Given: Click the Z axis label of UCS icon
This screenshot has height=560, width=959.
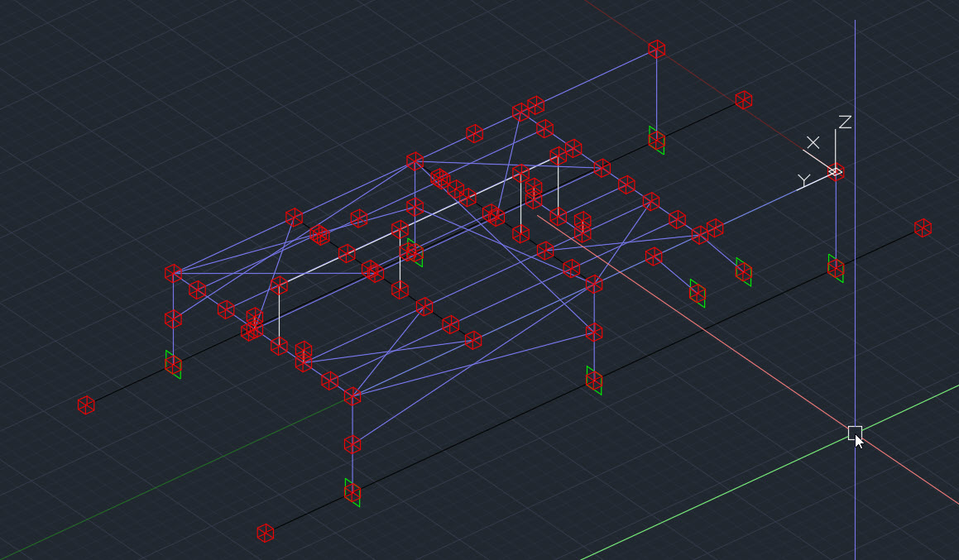Looking at the screenshot, I should pyautogui.click(x=845, y=122).
